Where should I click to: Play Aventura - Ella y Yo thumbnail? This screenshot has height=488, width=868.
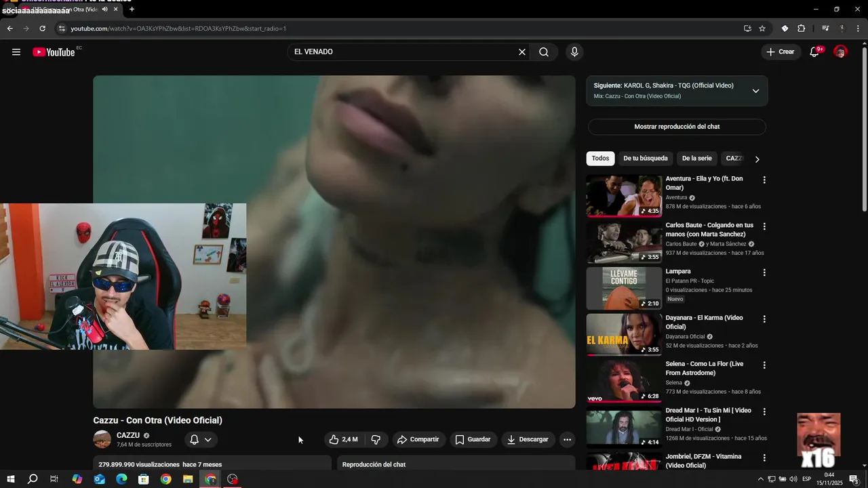click(x=624, y=195)
